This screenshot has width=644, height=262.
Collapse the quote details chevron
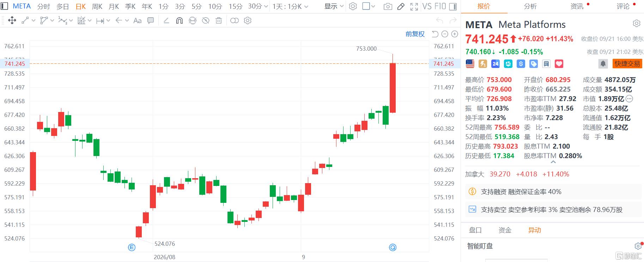pyautogui.click(x=553, y=162)
